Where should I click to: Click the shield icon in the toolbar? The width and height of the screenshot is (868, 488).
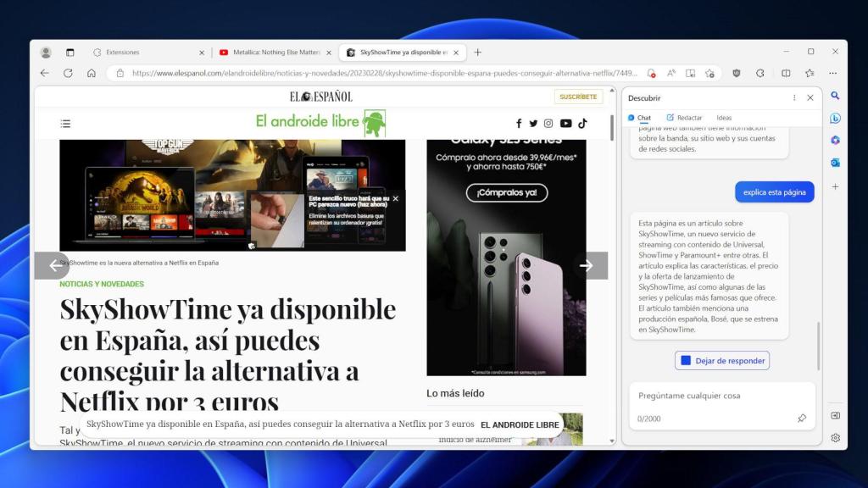(737, 74)
